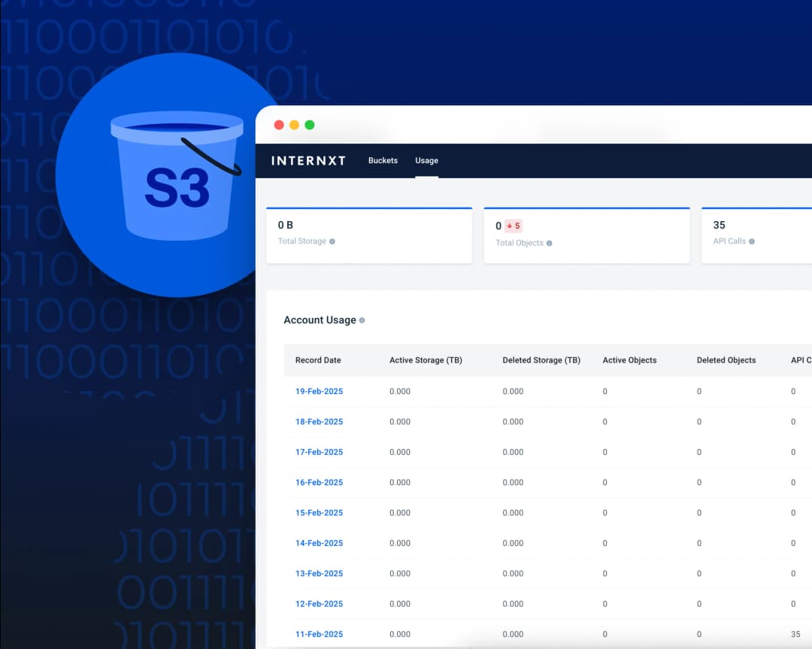Sort by Record Date column header
The height and width of the screenshot is (649, 812).
[318, 360]
